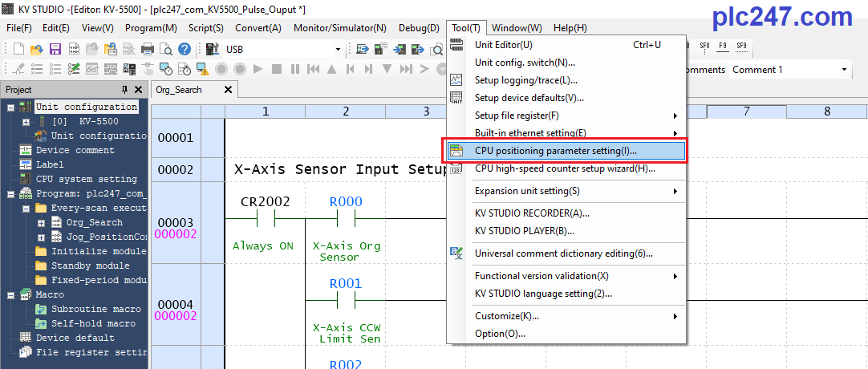Expand the [0] KV-5500 tree node
Viewport: 868px width, 369px height.
click(x=26, y=121)
